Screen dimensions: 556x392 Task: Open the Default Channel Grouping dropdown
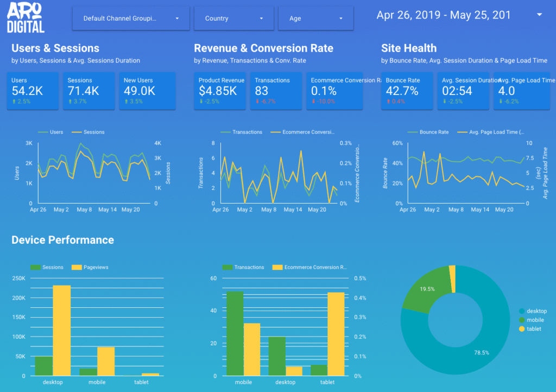click(131, 18)
